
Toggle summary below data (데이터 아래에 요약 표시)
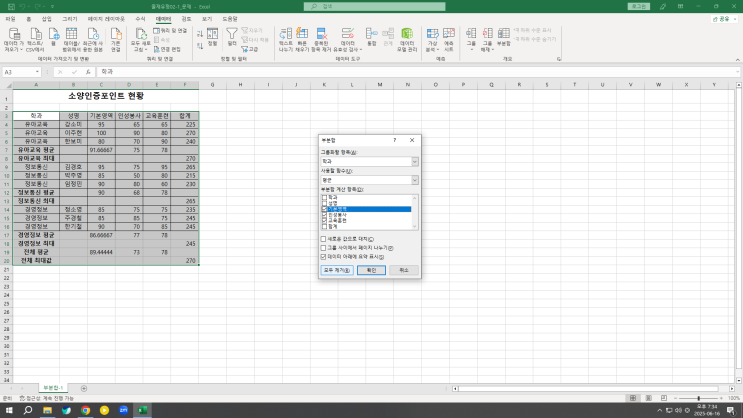(x=324, y=257)
